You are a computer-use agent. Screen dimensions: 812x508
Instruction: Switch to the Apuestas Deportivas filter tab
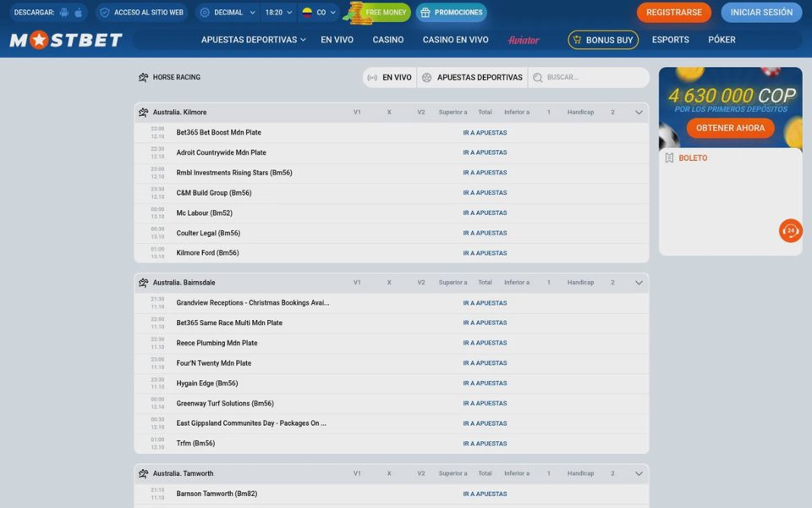472,78
